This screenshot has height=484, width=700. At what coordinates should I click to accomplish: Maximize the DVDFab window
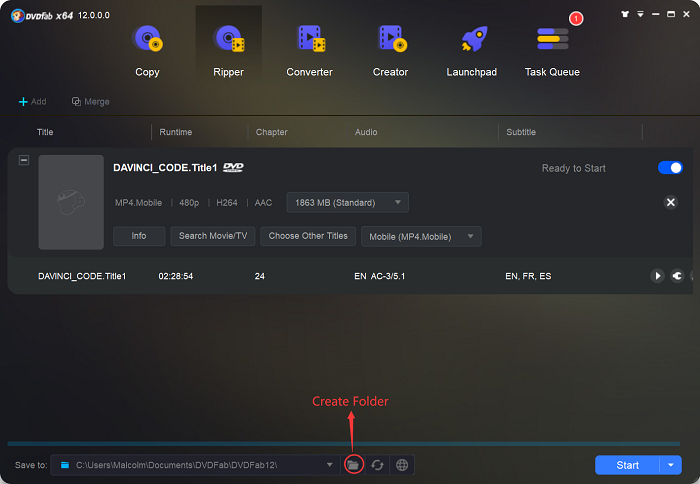(x=671, y=14)
